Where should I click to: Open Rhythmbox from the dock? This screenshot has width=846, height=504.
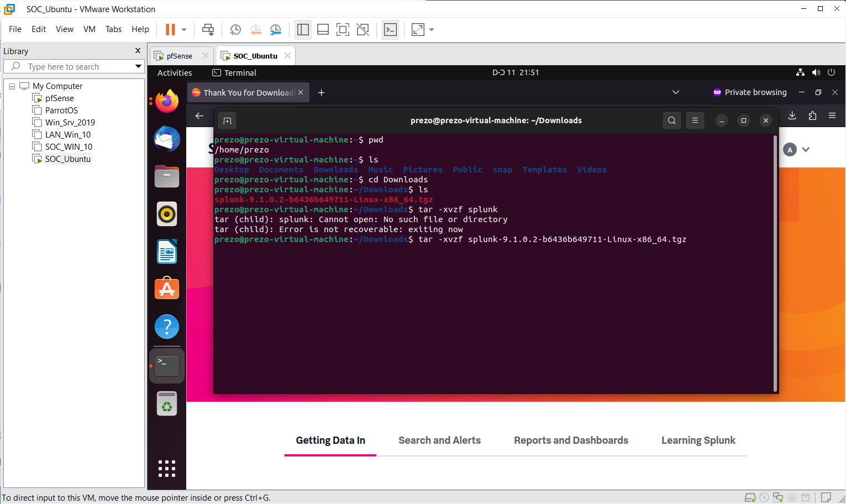click(167, 214)
